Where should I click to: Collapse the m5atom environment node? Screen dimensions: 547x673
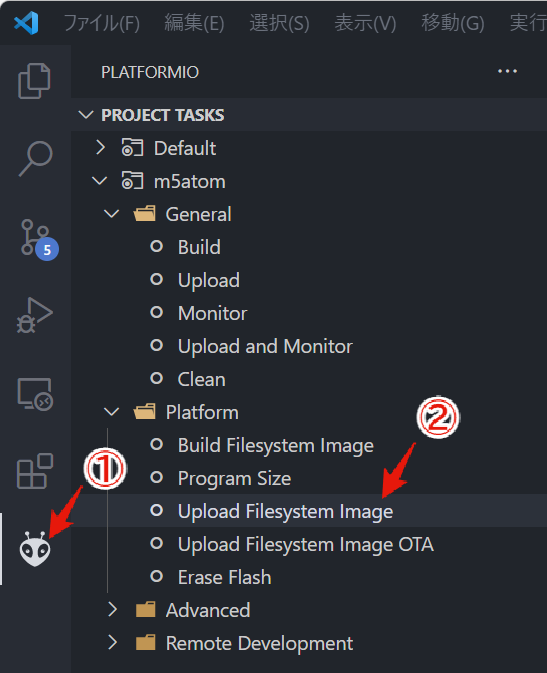(100, 181)
